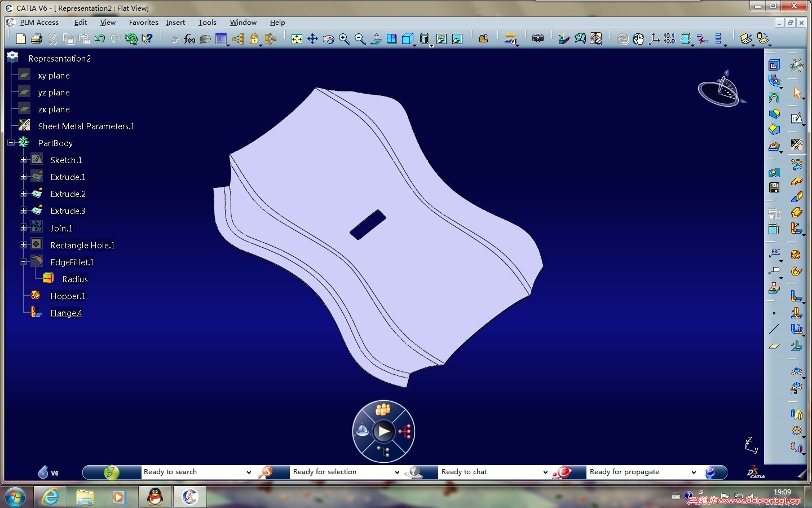Click the Capture camera icon
The height and width of the screenshot is (508, 812).
click(538, 38)
